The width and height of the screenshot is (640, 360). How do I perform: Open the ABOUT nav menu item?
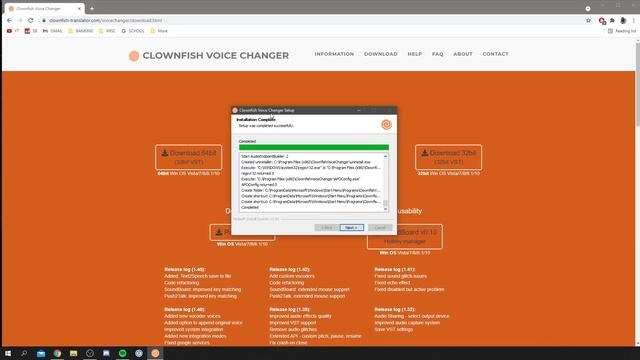pyautogui.click(x=463, y=54)
